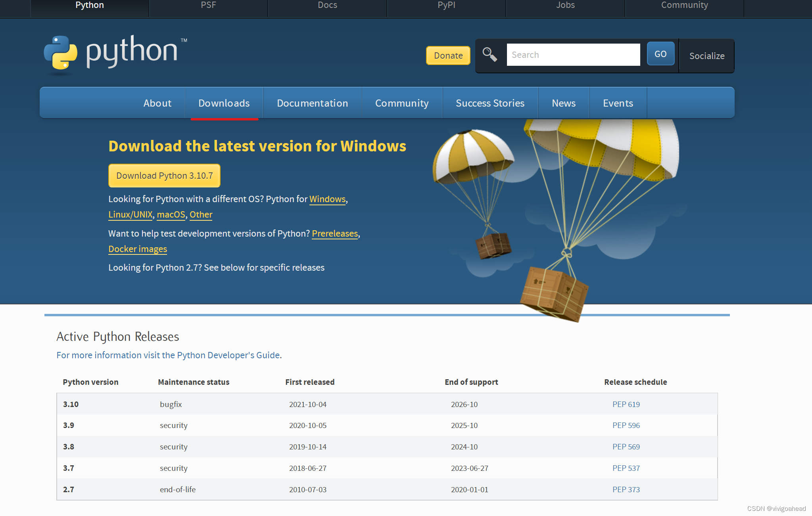
Task: Open the Downloads navigation menu
Action: 224,103
